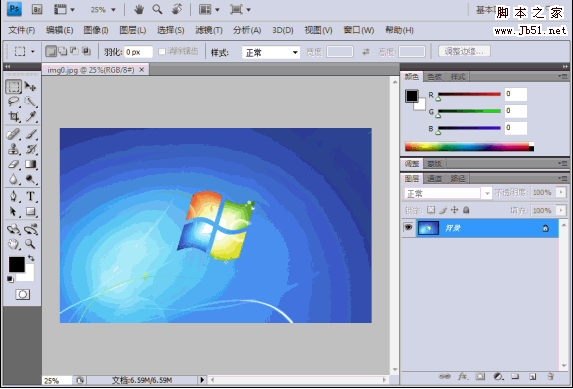573x389 pixels.
Task: Select the Pen tool
Action: [x=14, y=197]
